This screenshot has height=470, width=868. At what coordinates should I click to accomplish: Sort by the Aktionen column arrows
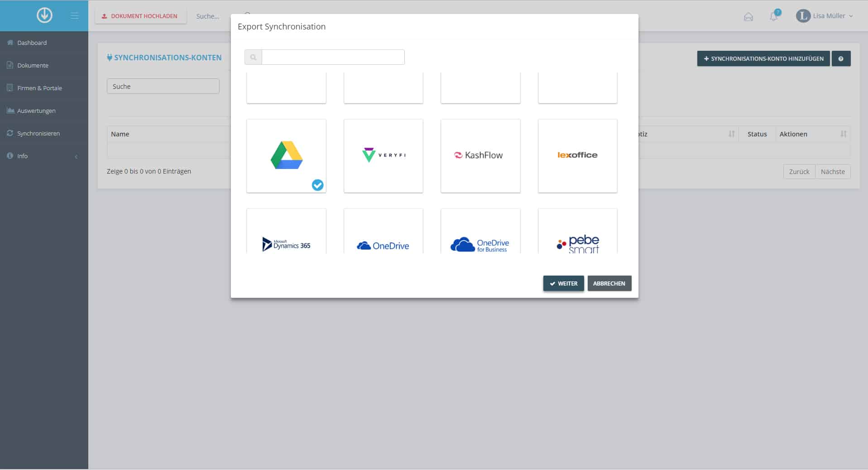click(x=844, y=134)
